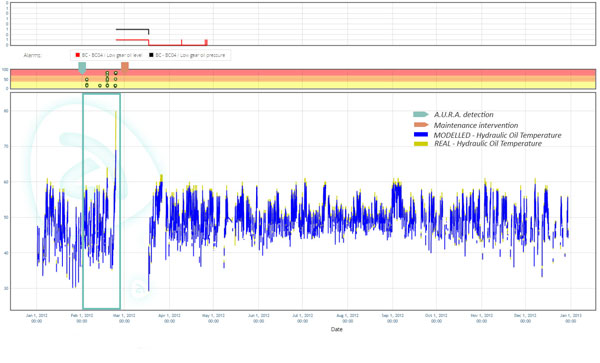The image size is (600, 363).
Task: Click the black low gear oil pressure alarm line
Action: coord(132,29)
